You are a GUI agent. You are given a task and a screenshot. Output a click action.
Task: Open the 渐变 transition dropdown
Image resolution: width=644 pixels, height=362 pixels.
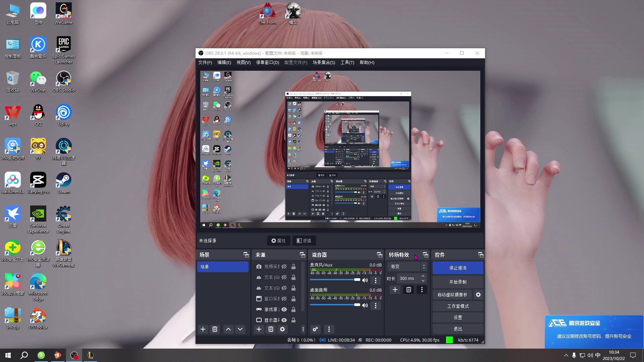point(407,266)
